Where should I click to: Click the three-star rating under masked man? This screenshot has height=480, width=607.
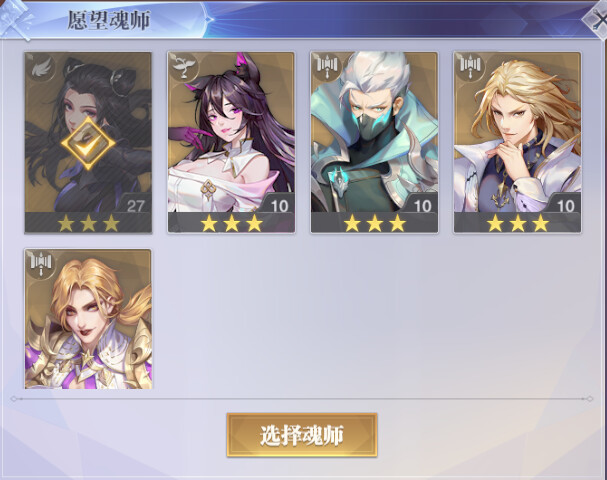375,223
